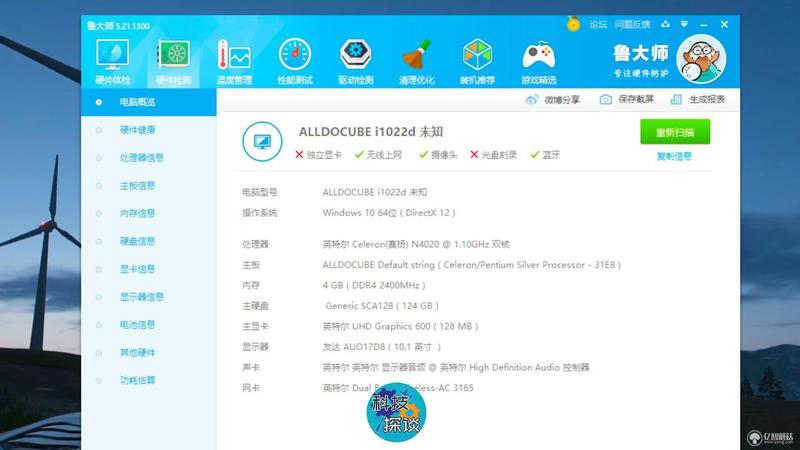Click memory value 4 GB DDR4 2400MHz

pos(374,285)
